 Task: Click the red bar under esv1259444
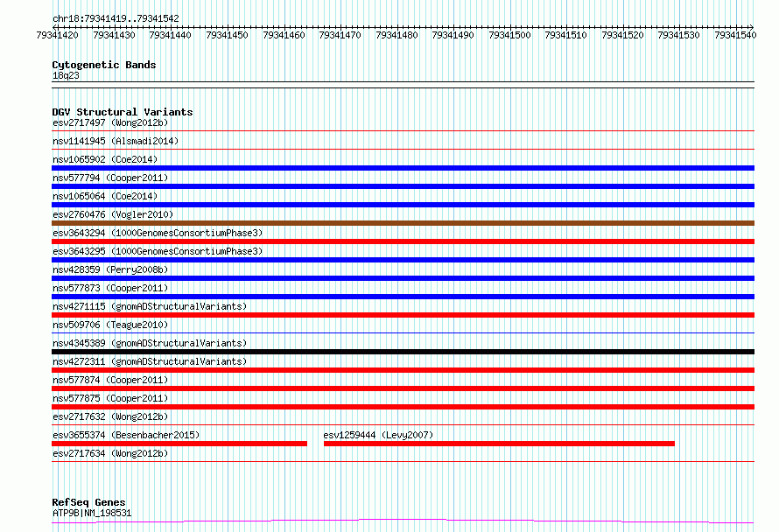(x=499, y=444)
